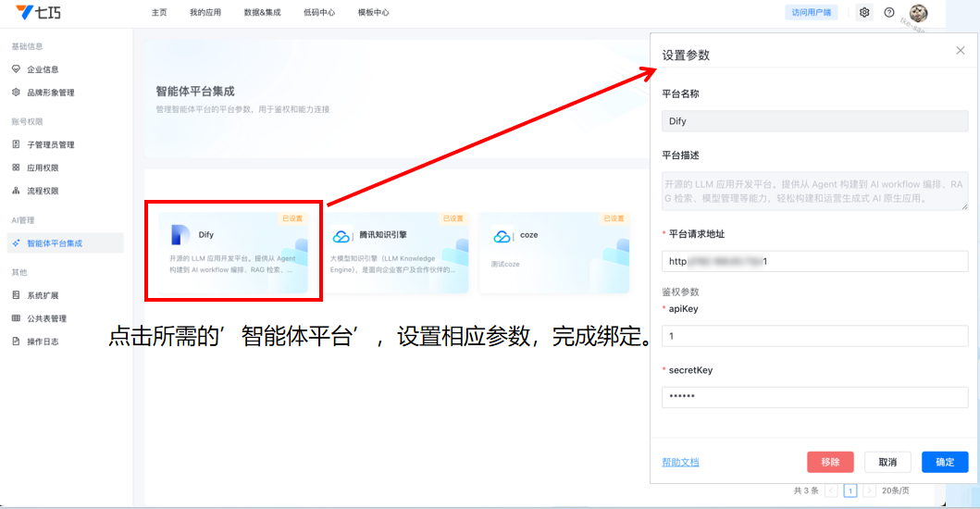The width and height of the screenshot is (980, 509).
Task: Open 企业信息 in sidebar
Action: (x=43, y=69)
